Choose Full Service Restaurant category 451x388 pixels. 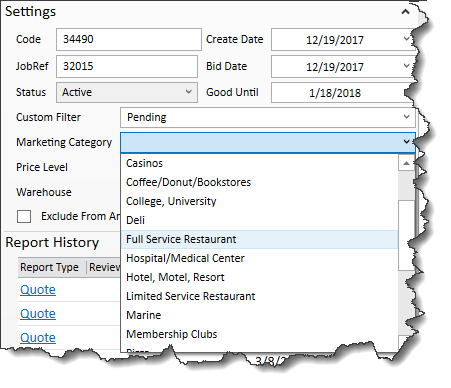tap(259, 239)
